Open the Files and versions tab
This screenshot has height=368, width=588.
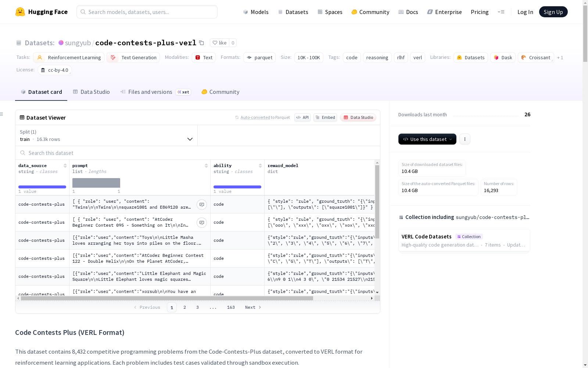(x=155, y=92)
